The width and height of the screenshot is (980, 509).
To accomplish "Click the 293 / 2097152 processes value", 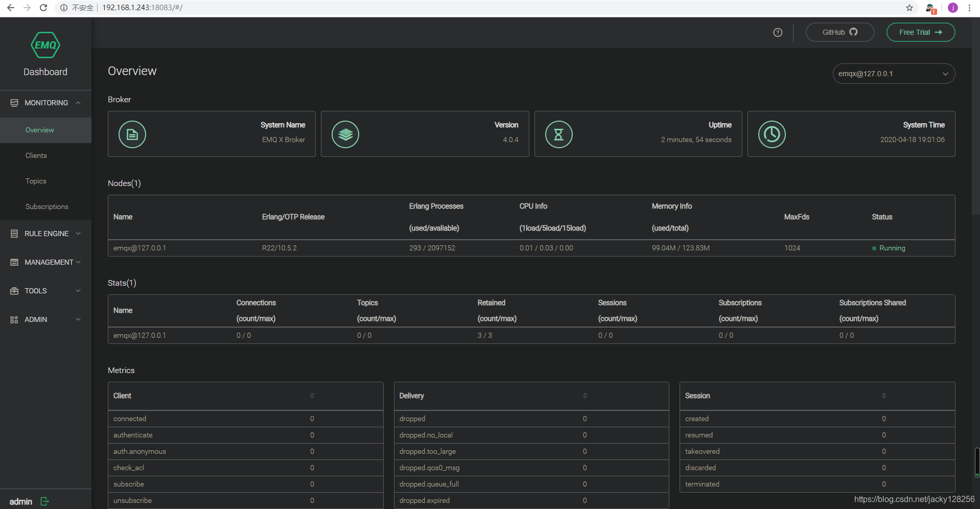I will pos(432,248).
